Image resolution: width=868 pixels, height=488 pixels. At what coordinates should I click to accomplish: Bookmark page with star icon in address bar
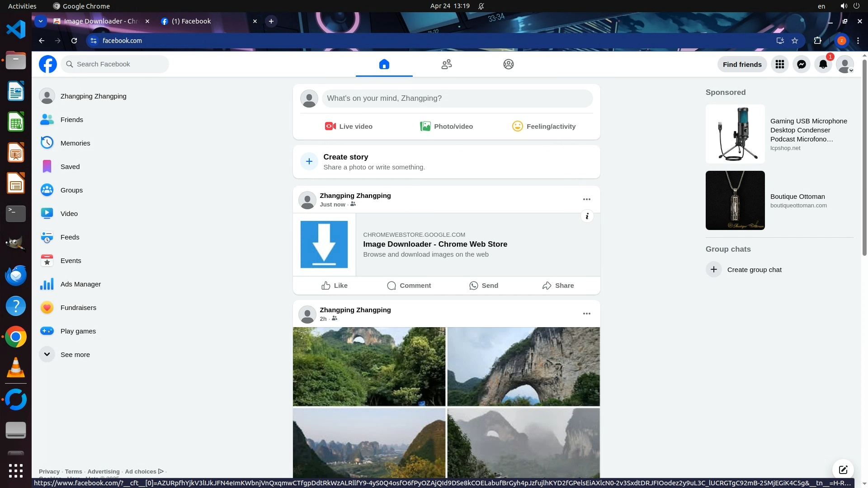(795, 41)
